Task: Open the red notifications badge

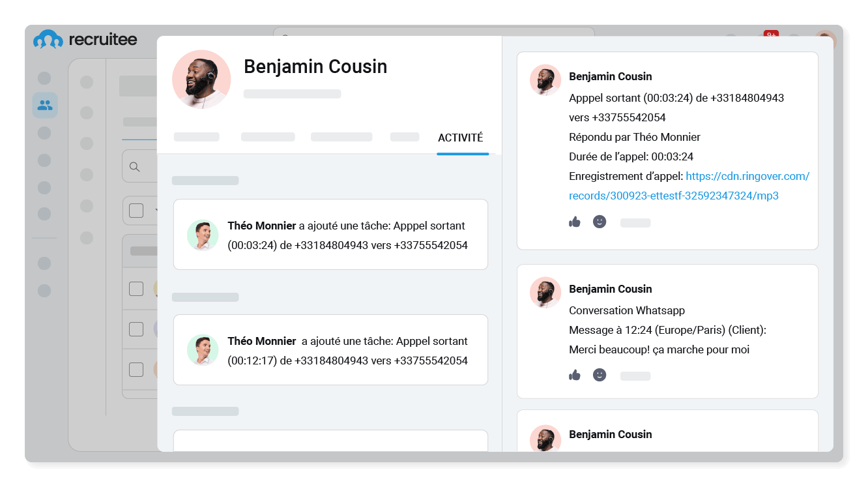Action: pyautogui.click(x=771, y=35)
